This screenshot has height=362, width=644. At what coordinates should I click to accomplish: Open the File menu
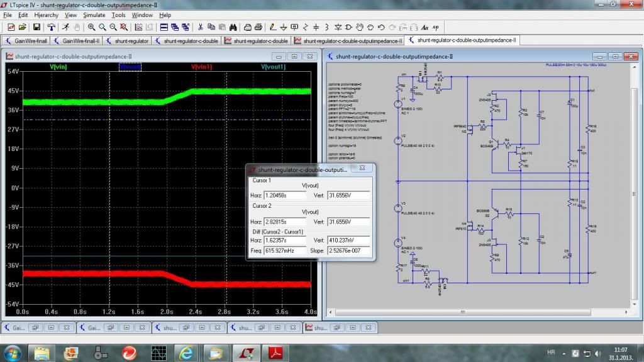(x=8, y=15)
